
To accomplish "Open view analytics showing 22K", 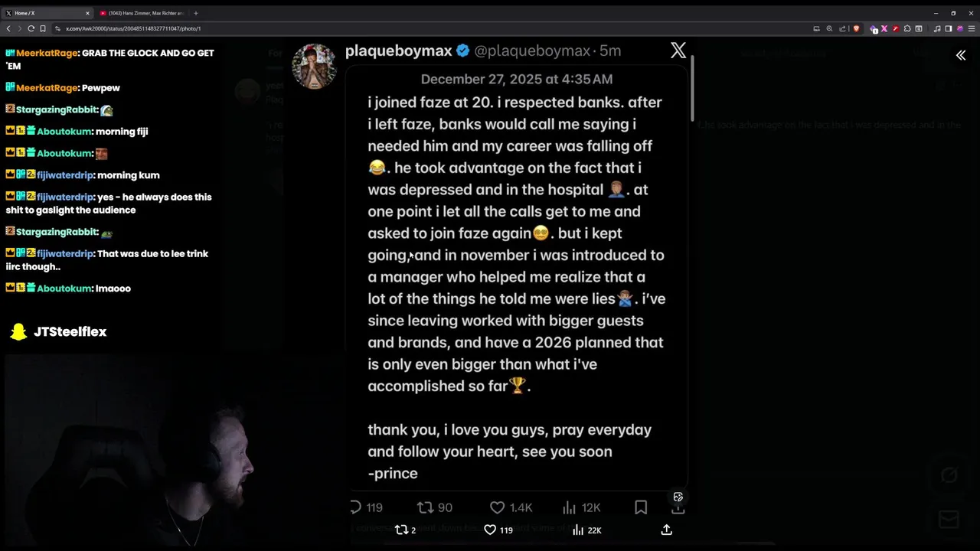I will [578, 530].
